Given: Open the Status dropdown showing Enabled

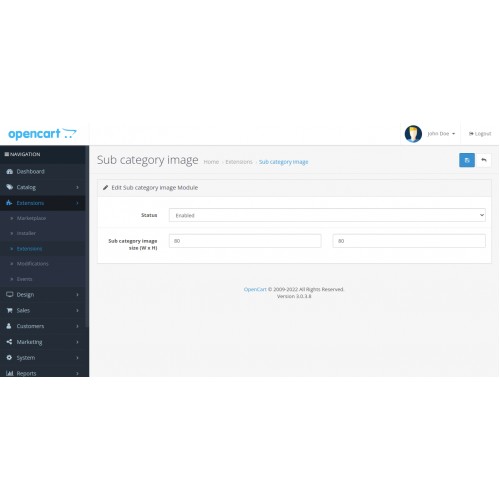Looking at the screenshot, I should click(327, 215).
